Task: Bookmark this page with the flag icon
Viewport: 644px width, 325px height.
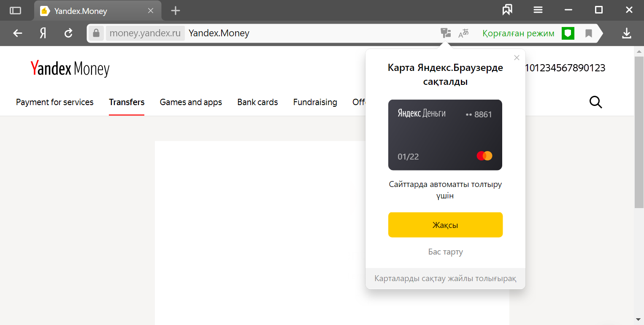Action: [x=589, y=33]
